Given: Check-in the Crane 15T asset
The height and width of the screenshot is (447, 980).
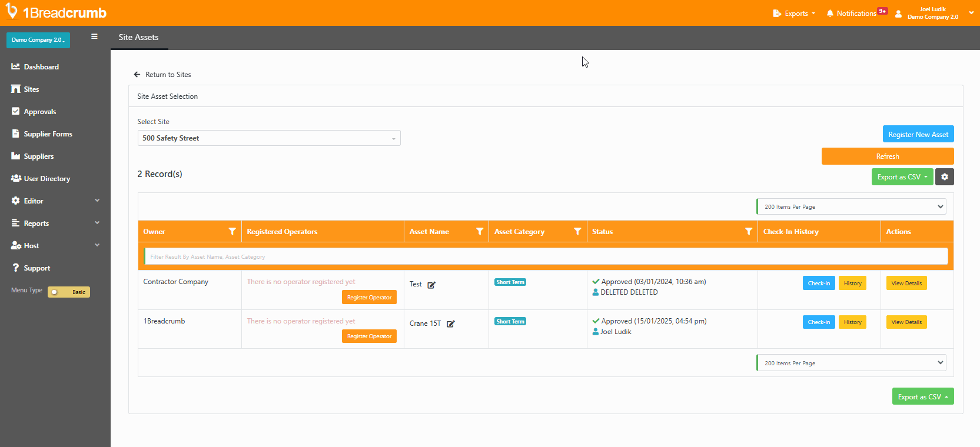Looking at the screenshot, I should click(819, 322).
